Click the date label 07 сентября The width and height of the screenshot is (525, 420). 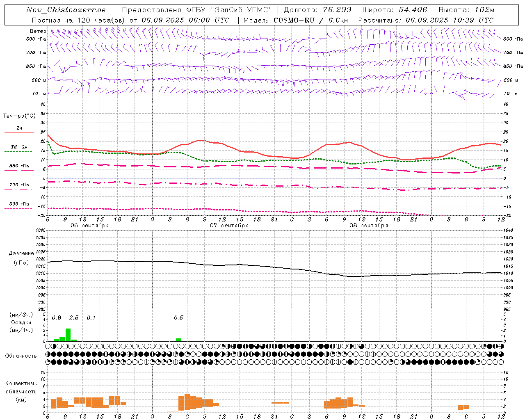(x=229, y=226)
